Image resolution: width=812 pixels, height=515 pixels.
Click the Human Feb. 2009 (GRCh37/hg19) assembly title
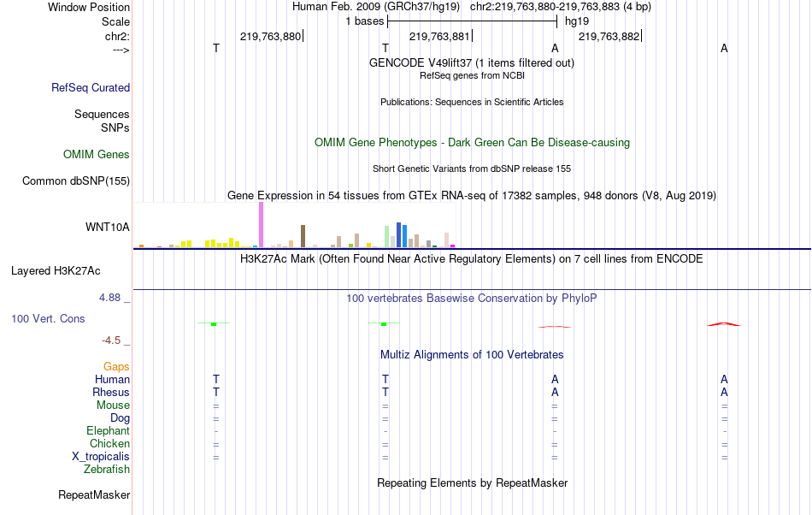(x=376, y=7)
